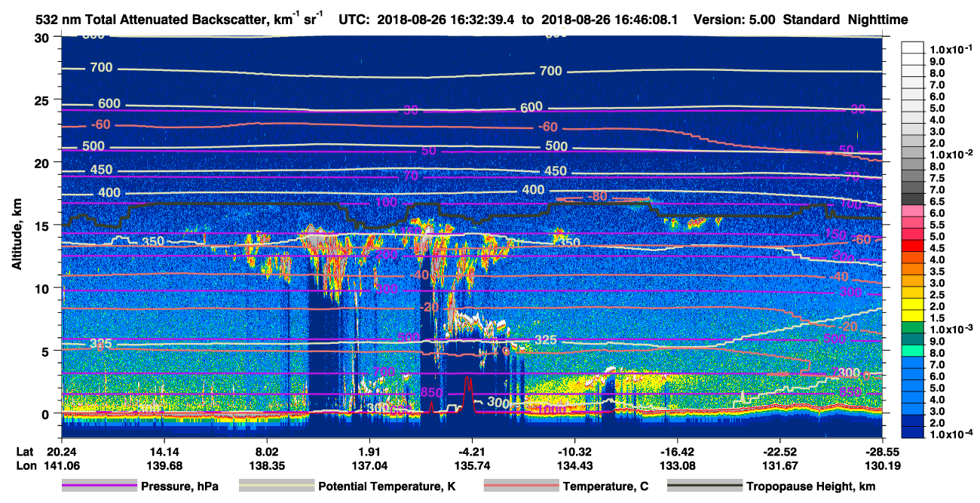This screenshot has width=980, height=503.
Task: Click the 25 tick on altitude axis
Action: tap(43, 100)
